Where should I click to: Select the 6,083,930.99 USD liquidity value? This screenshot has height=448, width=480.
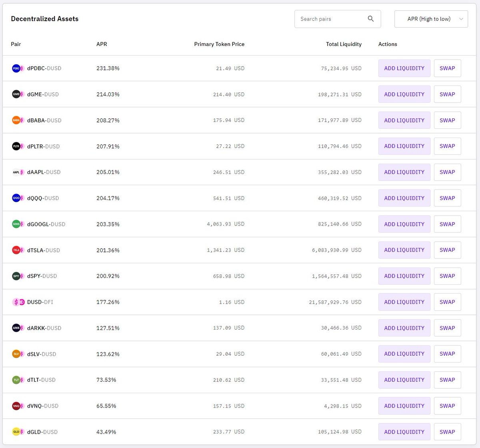(x=337, y=250)
